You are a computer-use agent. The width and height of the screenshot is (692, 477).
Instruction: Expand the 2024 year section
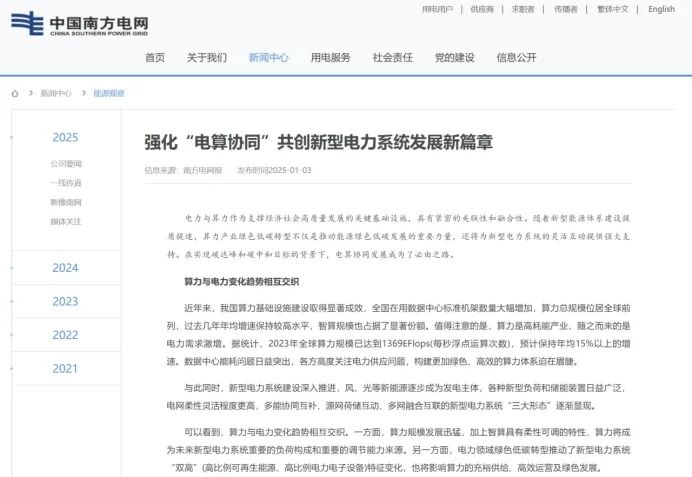tap(65, 268)
